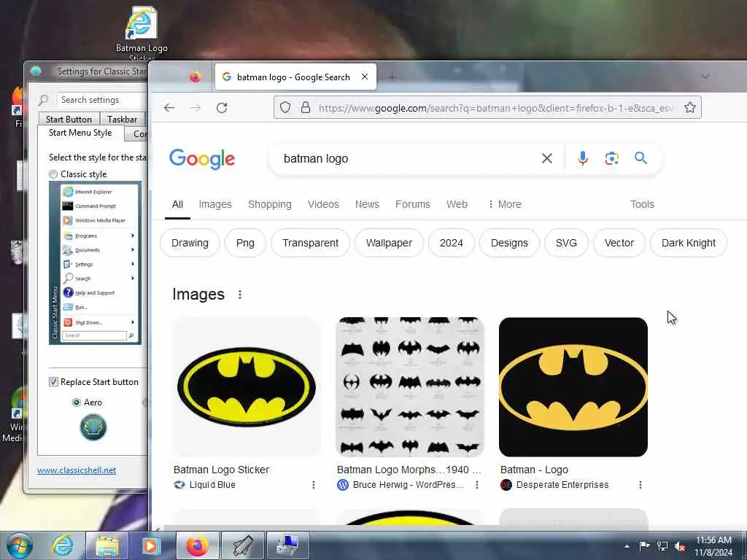This screenshot has height=560, width=747.
Task: Open Batman Logo Sticker image thumbnail
Action: tap(247, 386)
